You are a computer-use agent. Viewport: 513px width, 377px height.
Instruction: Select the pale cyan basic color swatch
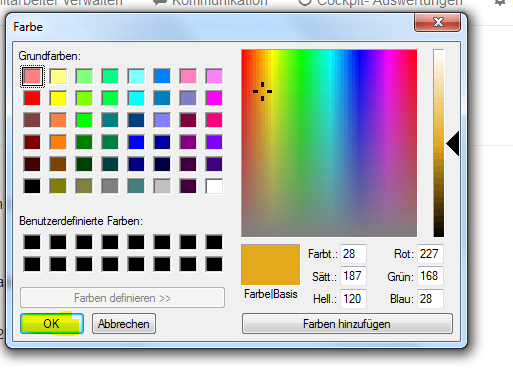[136, 76]
